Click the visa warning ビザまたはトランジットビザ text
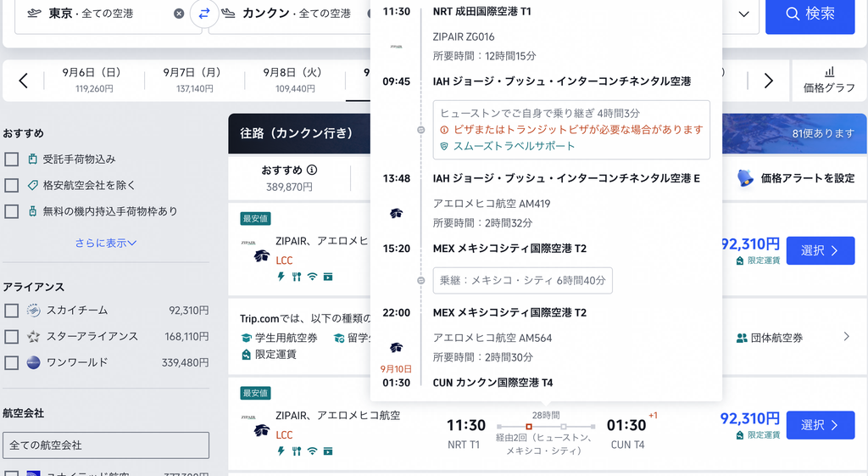The width and height of the screenshot is (868, 476). (572, 130)
